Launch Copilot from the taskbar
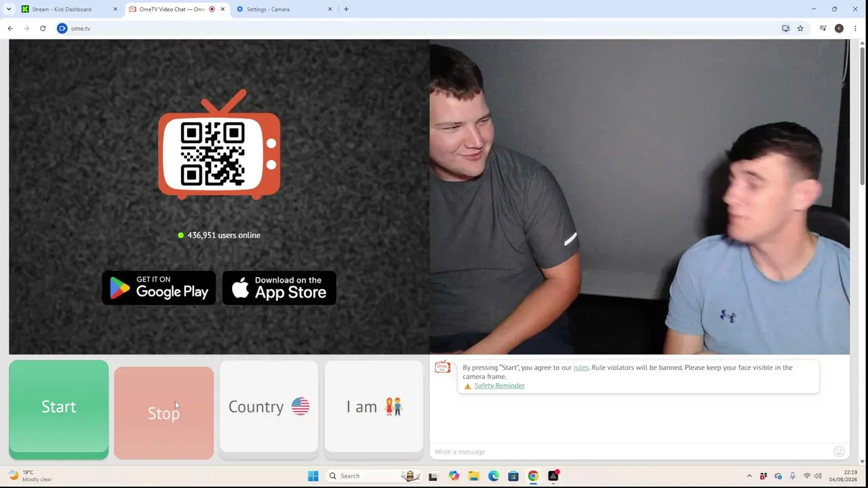This screenshot has height=488, width=868. click(454, 476)
